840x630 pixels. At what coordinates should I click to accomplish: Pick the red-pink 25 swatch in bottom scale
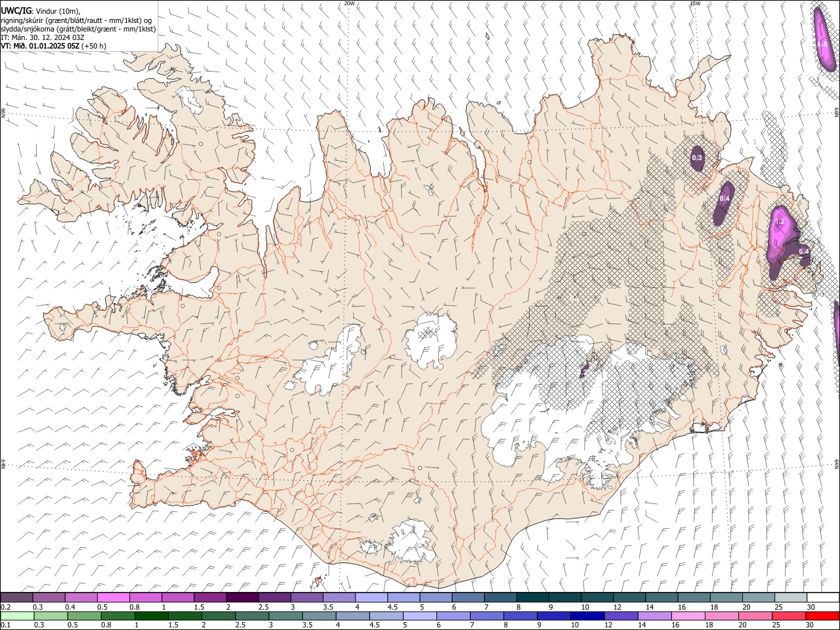(789, 616)
